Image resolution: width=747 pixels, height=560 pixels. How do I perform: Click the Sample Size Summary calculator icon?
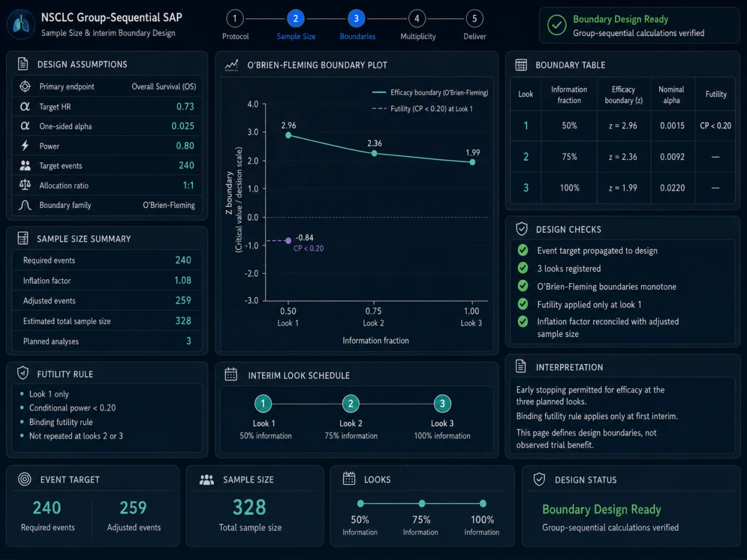[23, 238]
